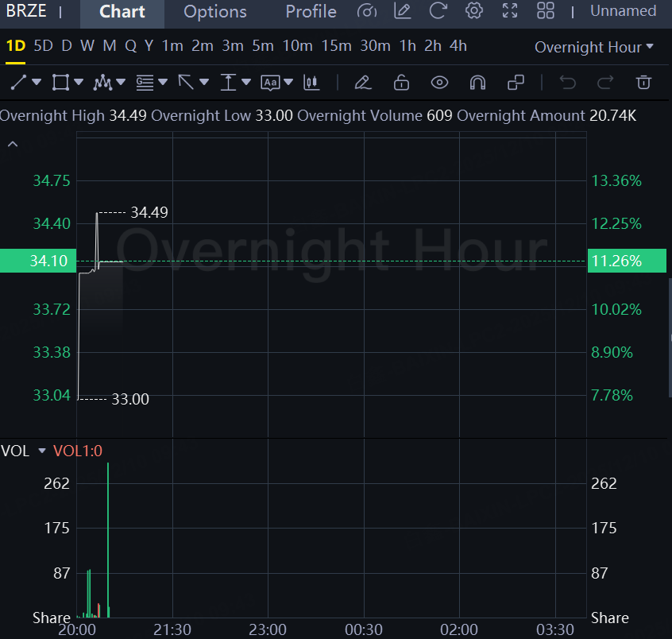Collapse the chart panel using the chevron
The width and height of the screenshot is (672, 639).
[x=13, y=144]
